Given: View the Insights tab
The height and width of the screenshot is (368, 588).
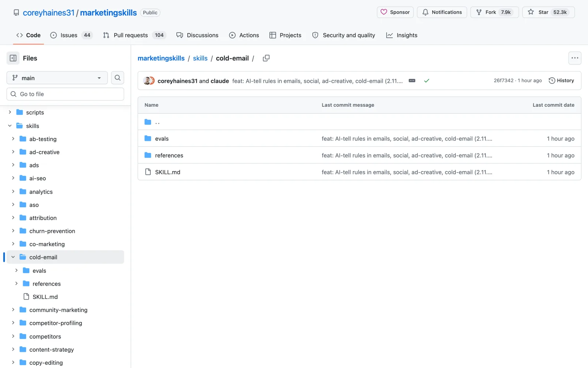Looking at the screenshot, I should pos(402,35).
